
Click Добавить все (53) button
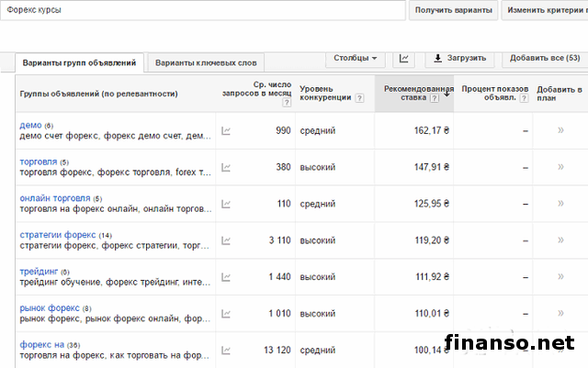544,59
